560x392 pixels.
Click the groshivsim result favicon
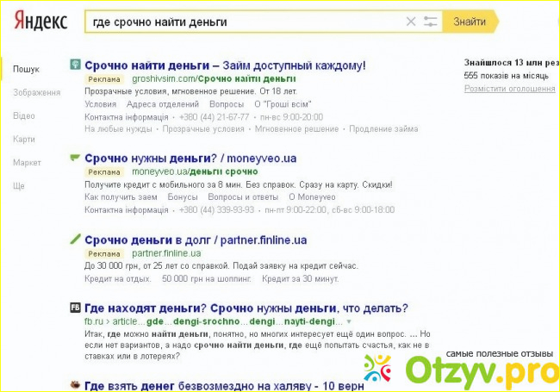(x=75, y=65)
